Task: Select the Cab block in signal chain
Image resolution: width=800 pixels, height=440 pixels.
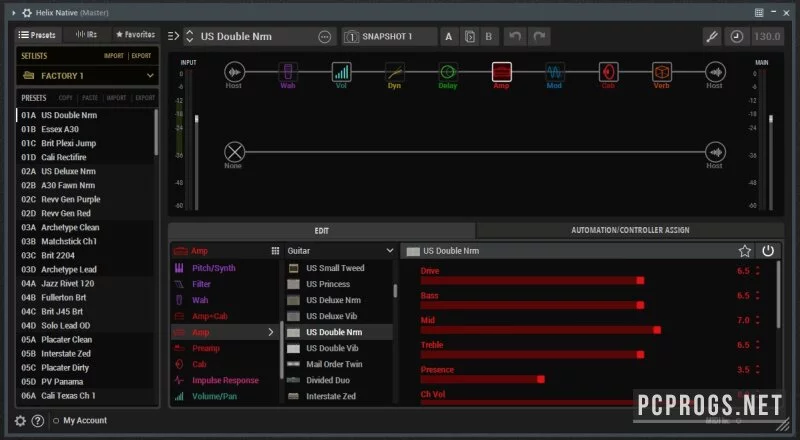Action: [x=608, y=72]
